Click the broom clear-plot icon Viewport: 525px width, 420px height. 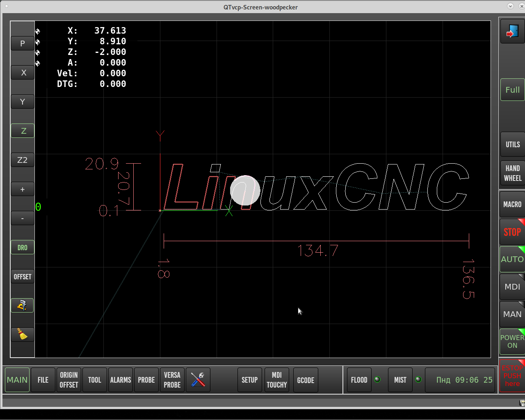[22, 334]
